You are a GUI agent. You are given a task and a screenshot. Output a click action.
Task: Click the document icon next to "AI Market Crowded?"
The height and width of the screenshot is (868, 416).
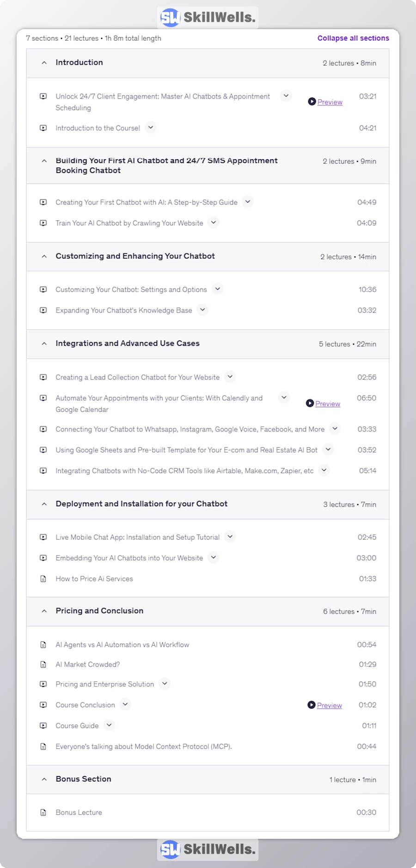(x=43, y=664)
